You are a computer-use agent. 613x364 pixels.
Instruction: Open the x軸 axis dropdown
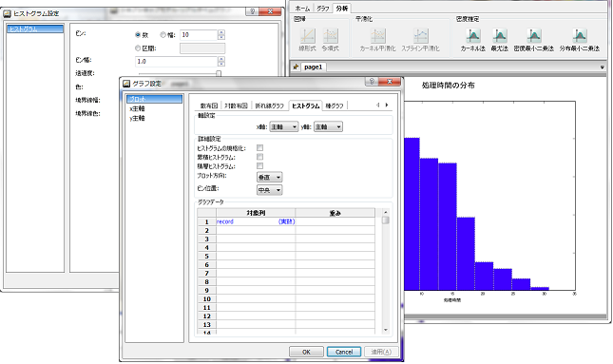pos(284,126)
